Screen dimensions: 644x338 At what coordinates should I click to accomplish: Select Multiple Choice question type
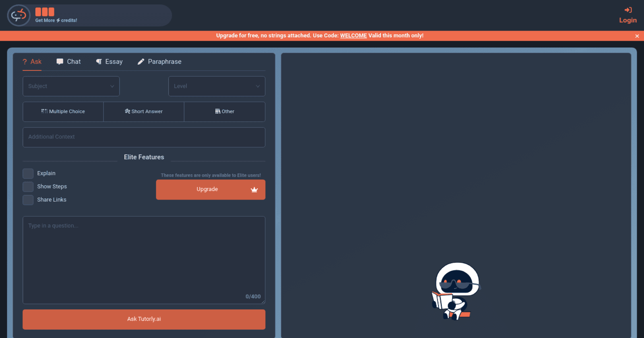(x=63, y=111)
